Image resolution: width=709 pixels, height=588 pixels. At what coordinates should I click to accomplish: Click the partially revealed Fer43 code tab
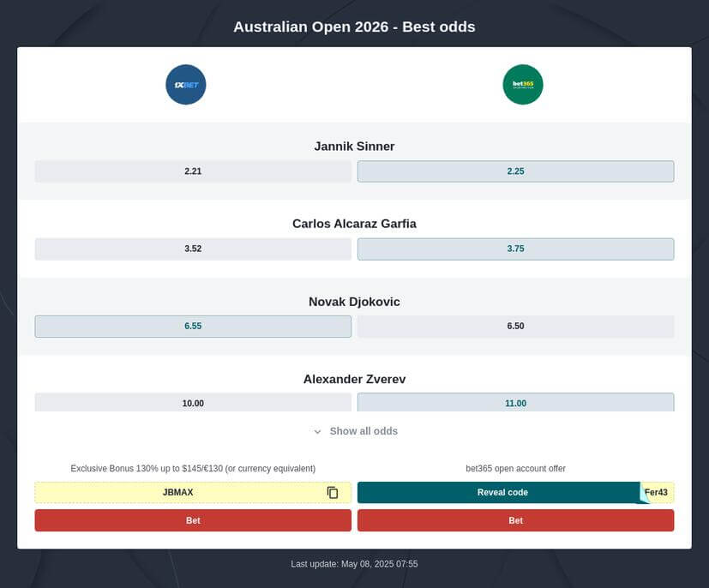[655, 492]
